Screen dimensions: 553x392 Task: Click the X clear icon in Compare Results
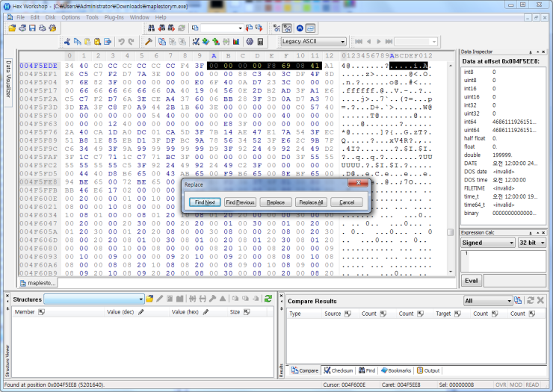(x=540, y=300)
